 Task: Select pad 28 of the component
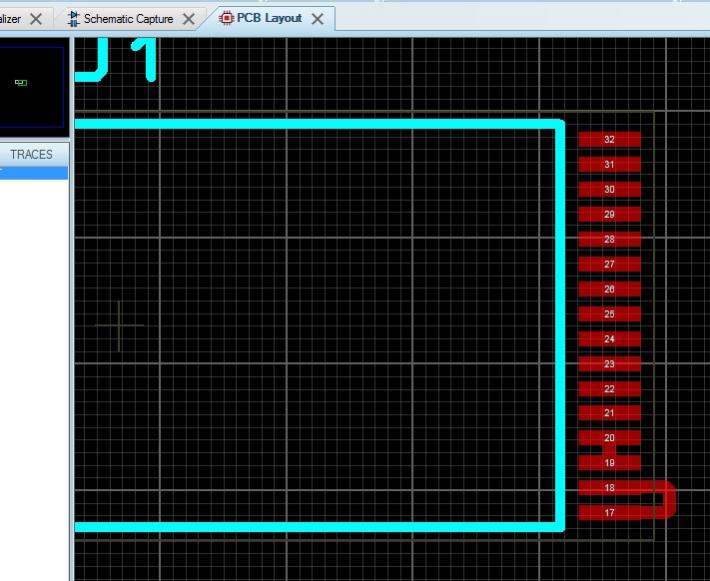point(609,240)
